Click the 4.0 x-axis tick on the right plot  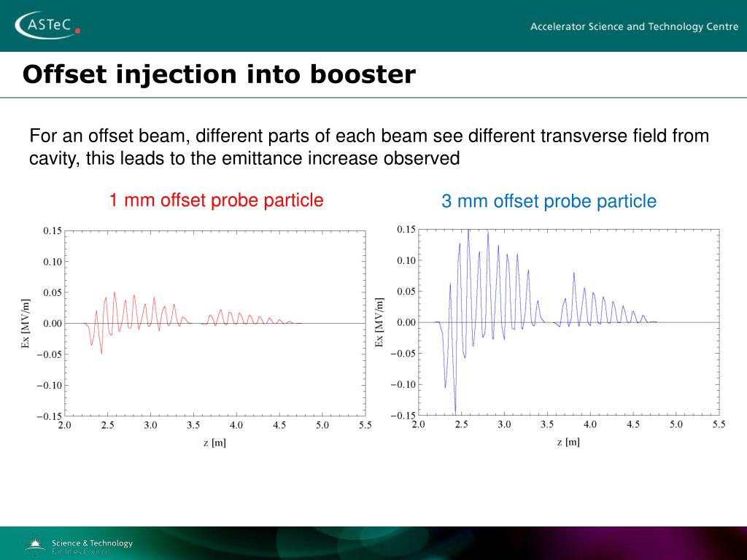pos(589,424)
